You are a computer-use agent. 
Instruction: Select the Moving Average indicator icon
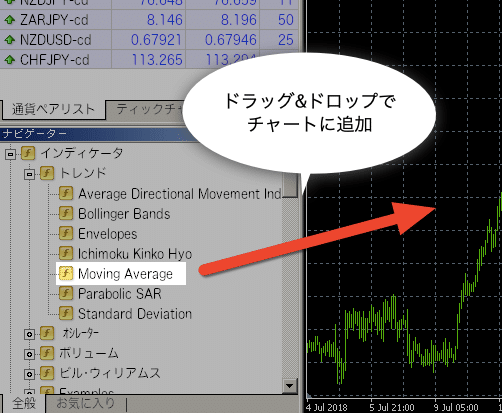pos(66,273)
